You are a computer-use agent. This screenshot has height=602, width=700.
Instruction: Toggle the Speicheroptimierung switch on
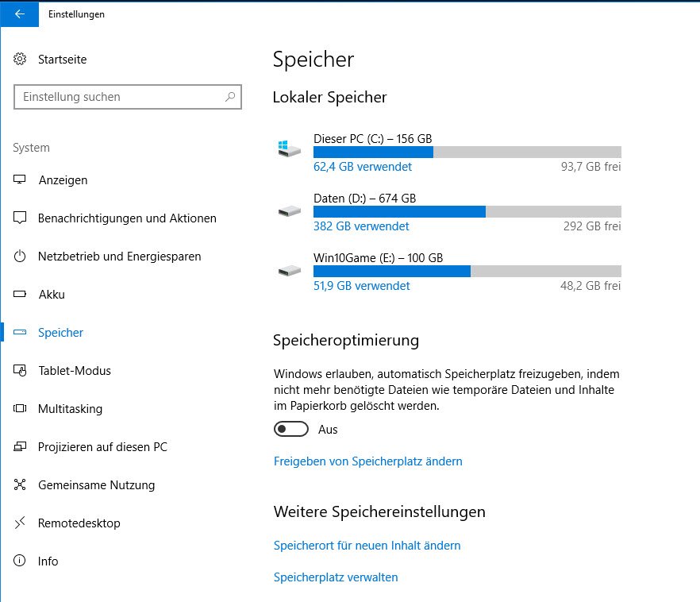pyautogui.click(x=290, y=430)
